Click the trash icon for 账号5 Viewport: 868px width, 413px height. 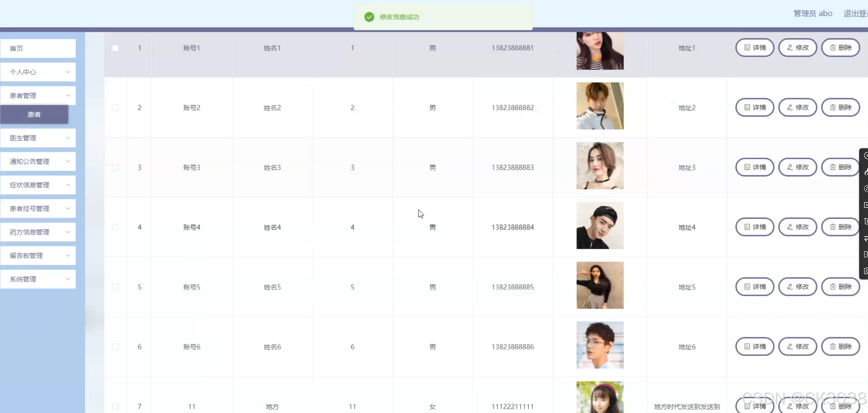[833, 287]
